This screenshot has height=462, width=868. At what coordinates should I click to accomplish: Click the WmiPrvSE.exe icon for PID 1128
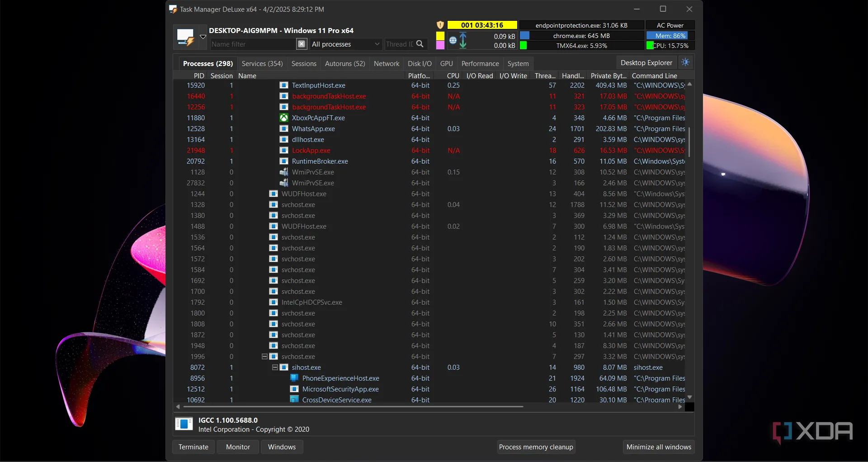click(284, 172)
